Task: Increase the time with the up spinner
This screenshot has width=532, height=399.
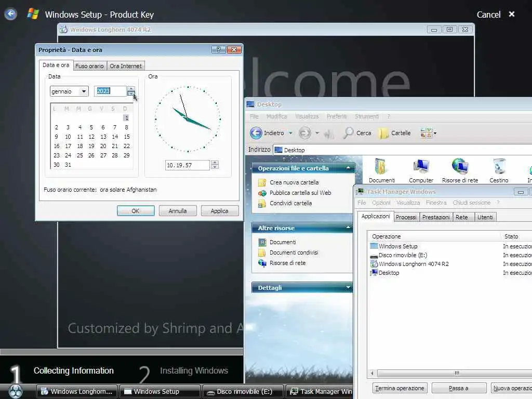Action: [x=215, y=163]
